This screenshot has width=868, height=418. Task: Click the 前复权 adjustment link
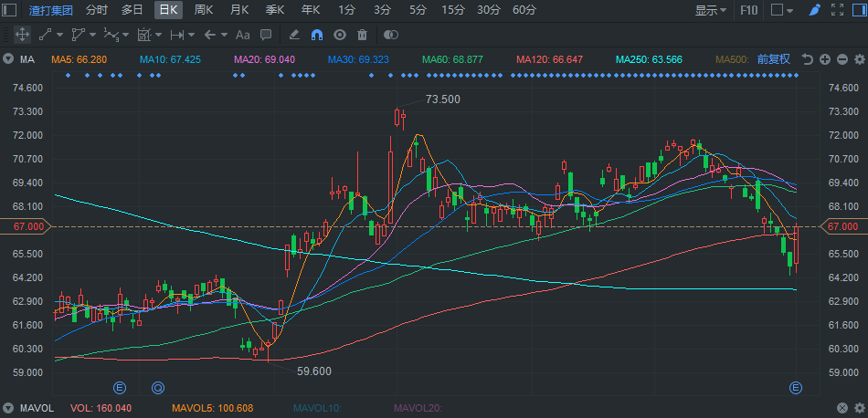(774, 59)
